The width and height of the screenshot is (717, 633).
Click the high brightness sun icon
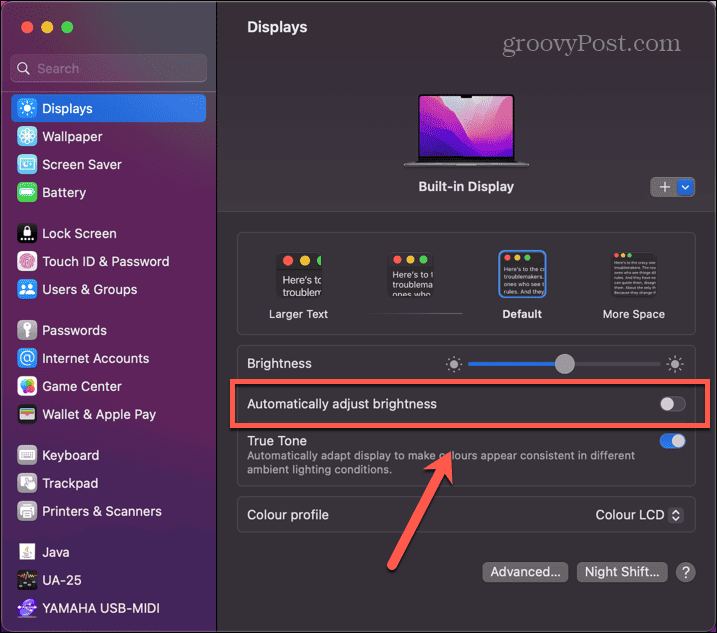675,364
